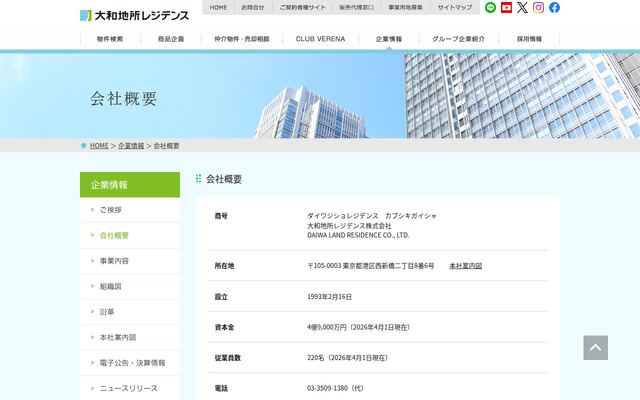640x400 pixels.
Task: Click the 設立 row label
Action: tap(221, 297)
